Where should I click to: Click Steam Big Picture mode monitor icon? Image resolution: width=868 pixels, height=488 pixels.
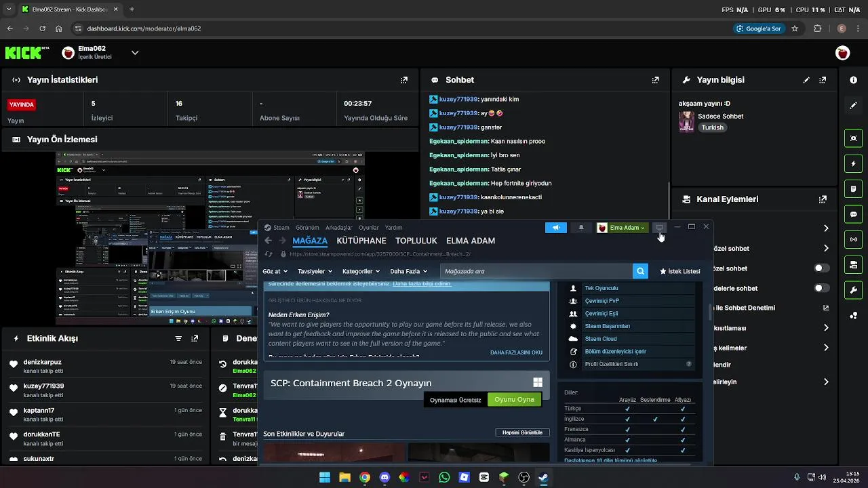pyautogui.click(x=659, y=228)
